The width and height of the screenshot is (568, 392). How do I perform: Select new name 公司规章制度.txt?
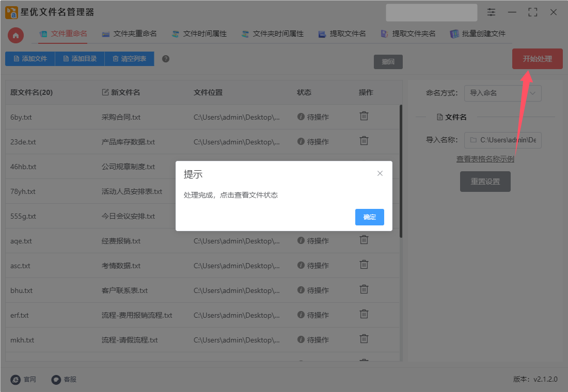(x=128, y=167)
